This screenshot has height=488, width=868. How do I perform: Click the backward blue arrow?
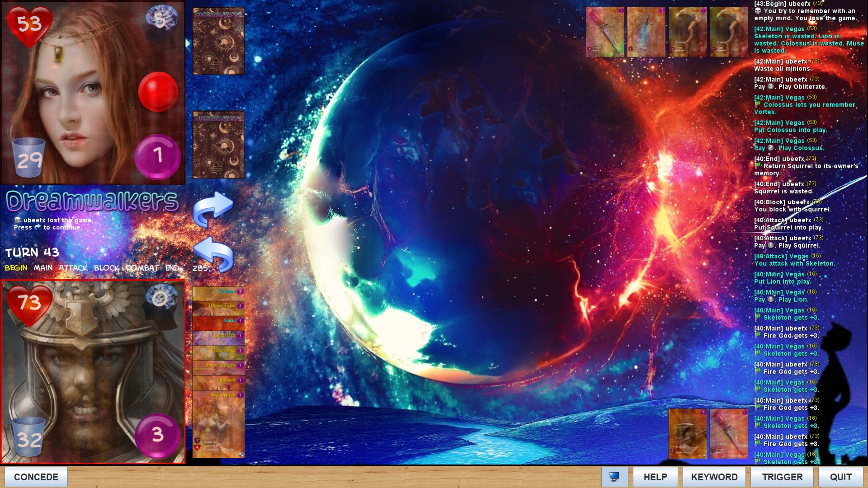213,253
